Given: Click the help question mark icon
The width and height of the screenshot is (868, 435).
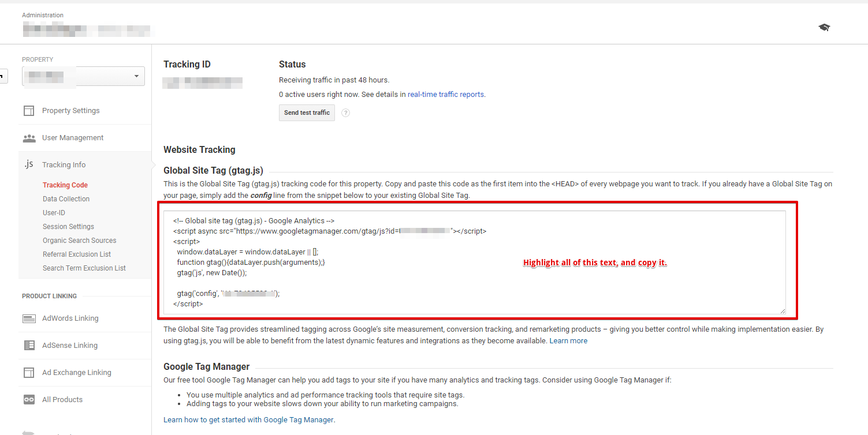Looking at the screenshot, I should tap(346, 113).
